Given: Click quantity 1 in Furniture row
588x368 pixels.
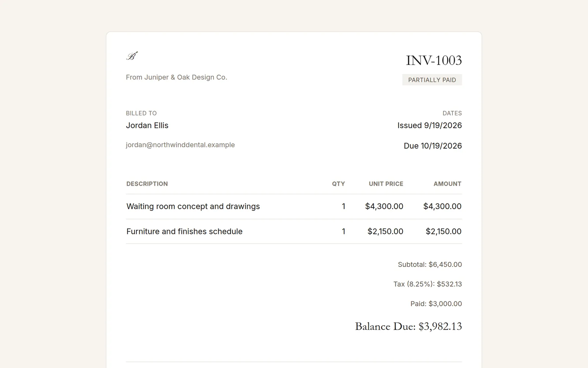Looking at the screenshot, I should (x=344, y=231).
